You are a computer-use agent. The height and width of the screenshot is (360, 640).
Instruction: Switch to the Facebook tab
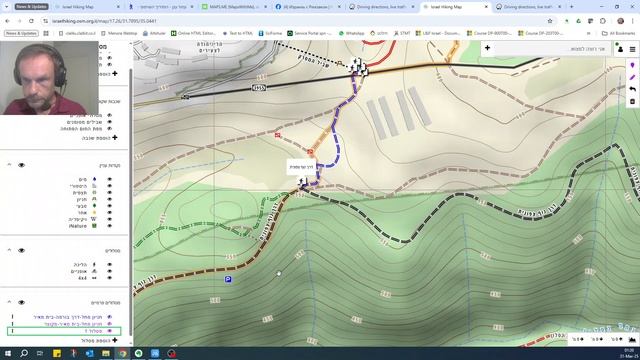pos(307,7)
